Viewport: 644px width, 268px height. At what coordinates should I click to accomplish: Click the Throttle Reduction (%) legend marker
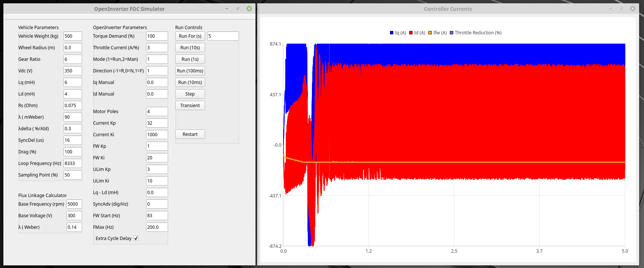[x=452, y=33]
